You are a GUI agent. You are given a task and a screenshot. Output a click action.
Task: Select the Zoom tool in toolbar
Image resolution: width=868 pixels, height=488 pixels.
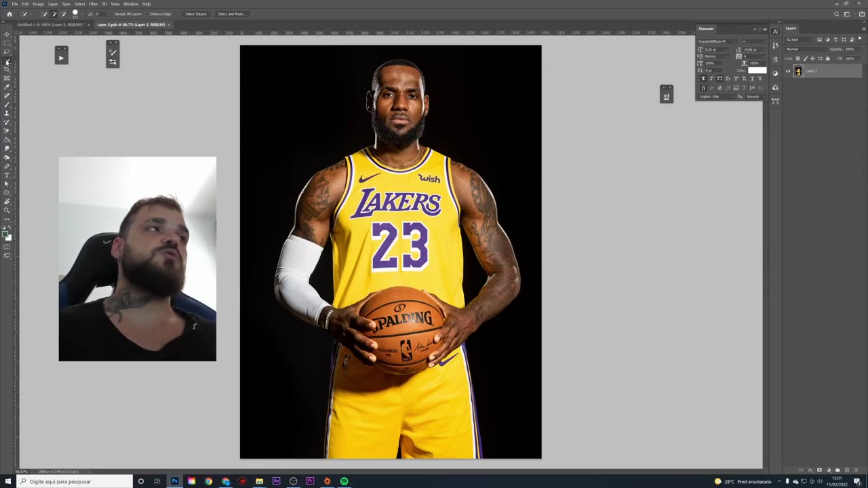click(7, 209)
